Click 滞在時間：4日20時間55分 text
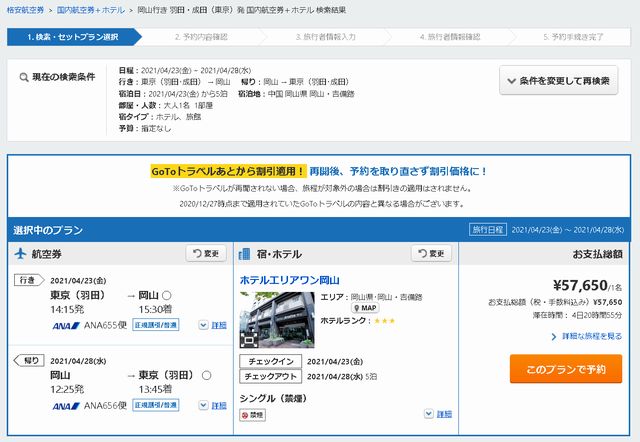640x442 pixels. click(x=577, y=315)
